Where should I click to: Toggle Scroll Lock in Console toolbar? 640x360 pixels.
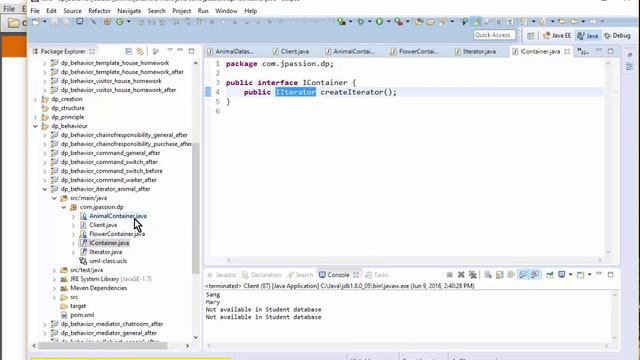pos(500,275)
